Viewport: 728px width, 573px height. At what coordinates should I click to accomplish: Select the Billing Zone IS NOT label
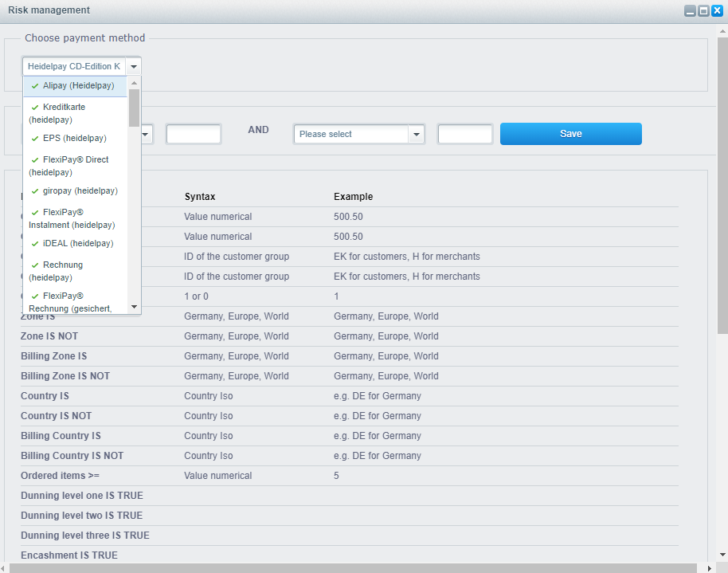pyautogui.click(x=65, y=376)
